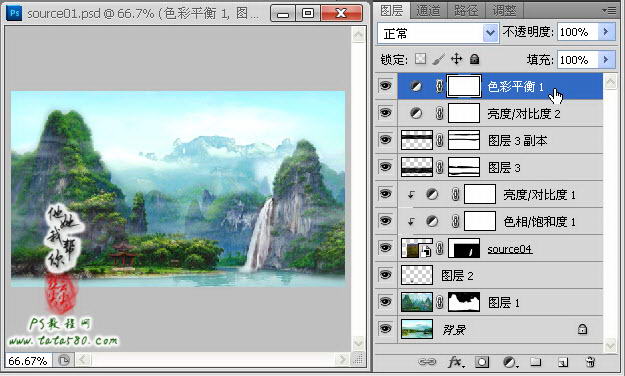The image size is (625, 376).
Task: Click the 不透明度 100% value field
Action: 578,32
